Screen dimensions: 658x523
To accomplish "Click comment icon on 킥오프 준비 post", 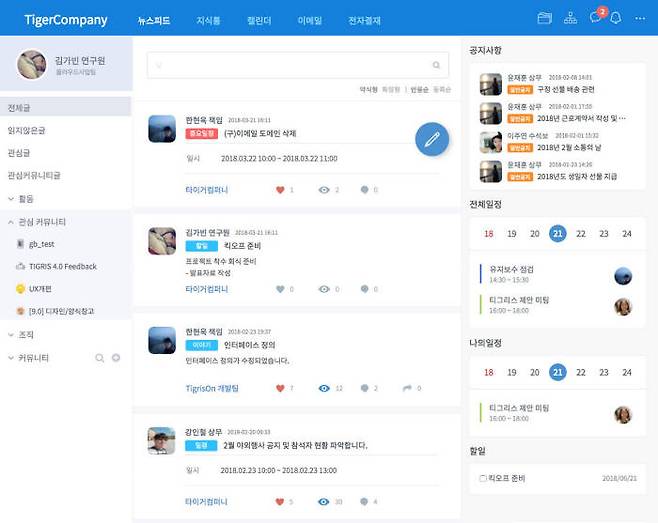I will click(364, 289).
